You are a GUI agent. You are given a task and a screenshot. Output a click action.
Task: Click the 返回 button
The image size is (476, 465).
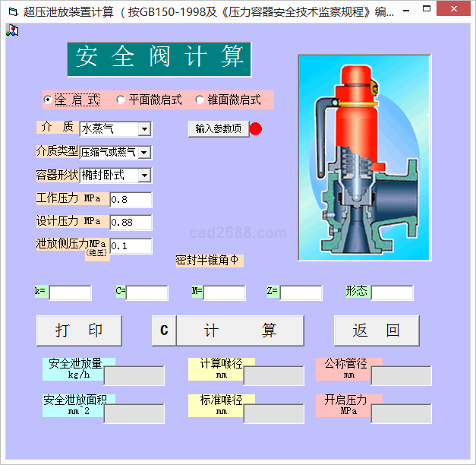click(377, 331)
